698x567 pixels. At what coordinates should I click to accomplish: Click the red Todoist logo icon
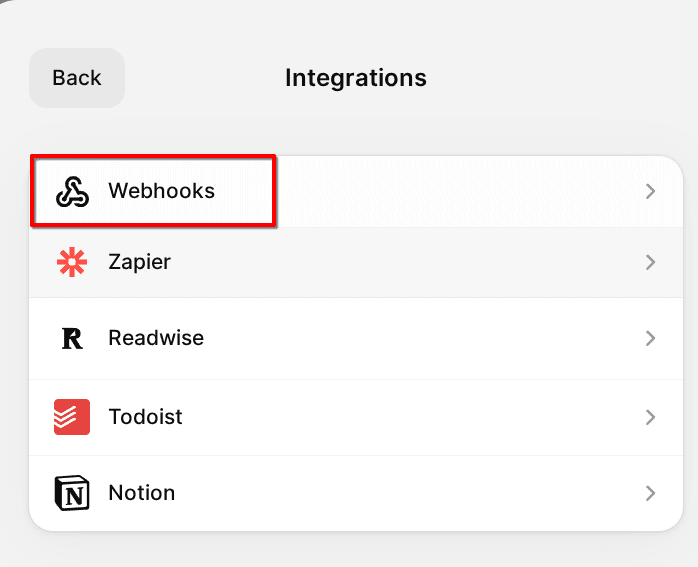click(72, 417)
